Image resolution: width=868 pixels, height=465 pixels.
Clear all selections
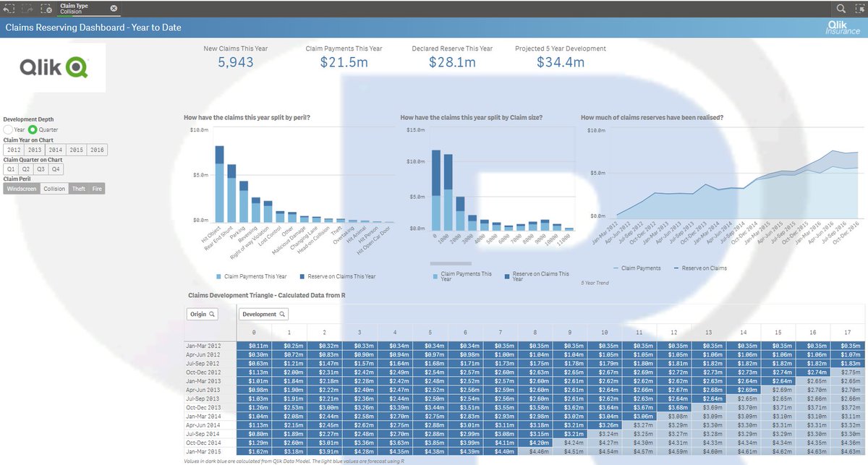46,9
